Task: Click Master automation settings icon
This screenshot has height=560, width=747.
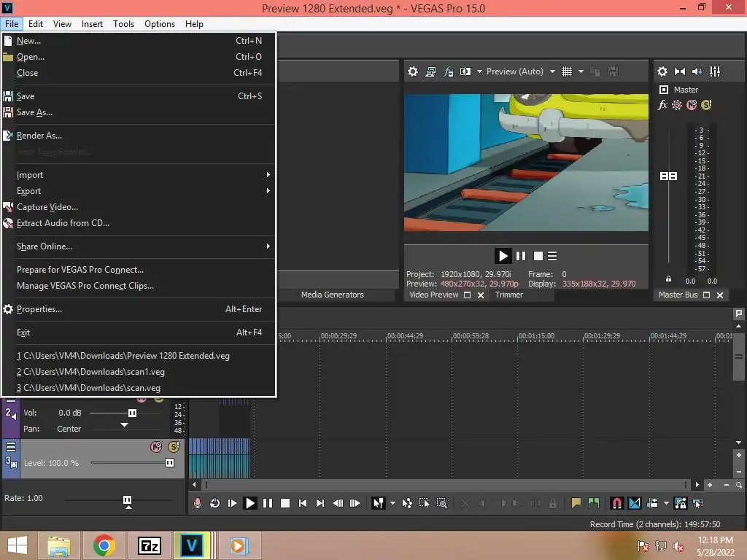Action: click(x=677, y=105)
